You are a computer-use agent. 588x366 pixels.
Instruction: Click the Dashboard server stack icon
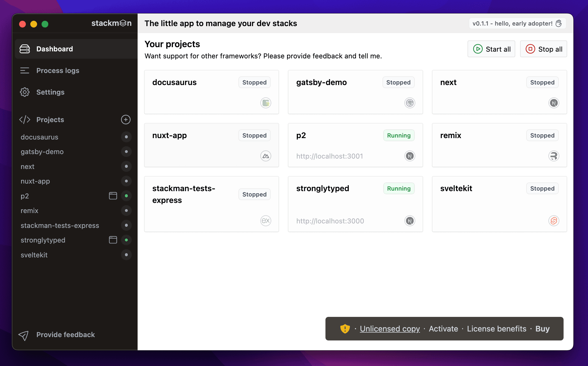tap(25, 49)
